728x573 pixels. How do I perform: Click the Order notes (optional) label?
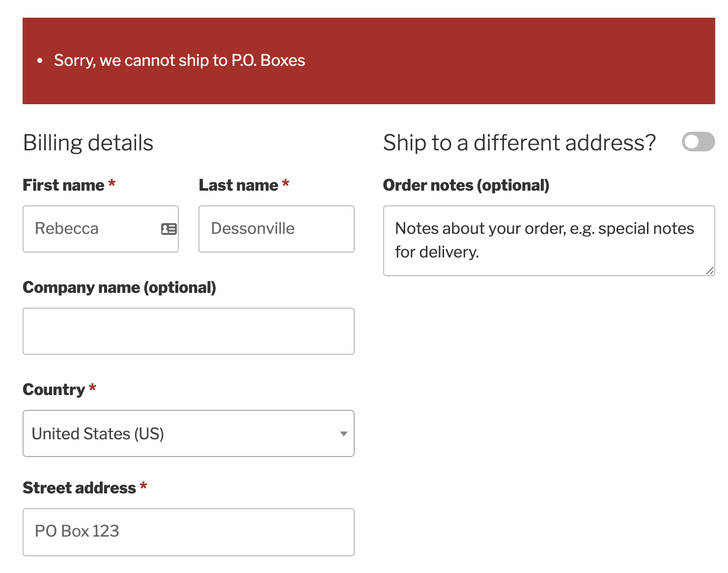466,185
